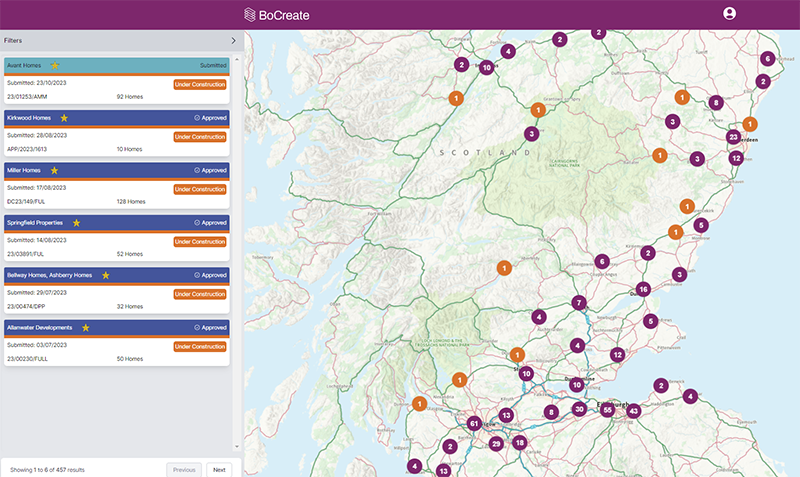Click Under Construction badge on Allanwater Developments
Image resolution: width=800 pixels, height=477 pixels.
[200, 346]
